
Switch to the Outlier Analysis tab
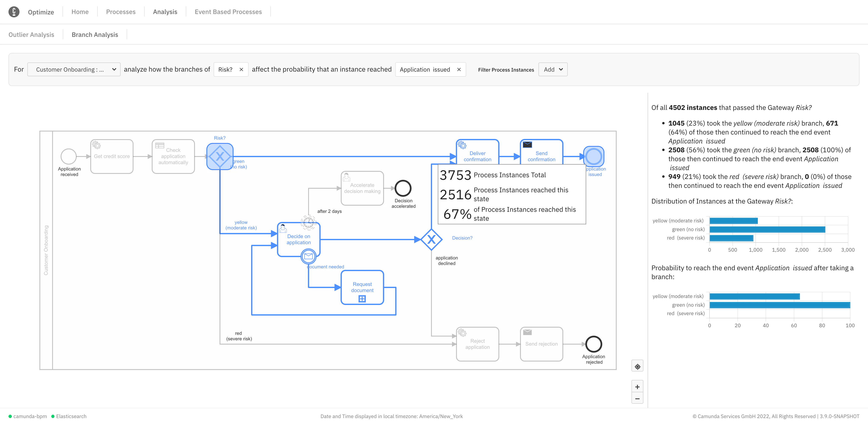[x=31, y=34]
